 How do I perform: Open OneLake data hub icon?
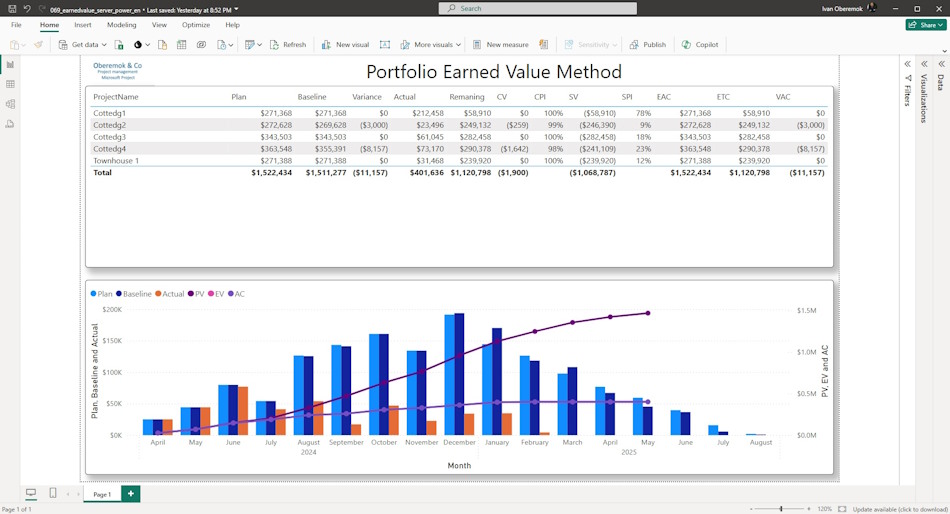138,44
